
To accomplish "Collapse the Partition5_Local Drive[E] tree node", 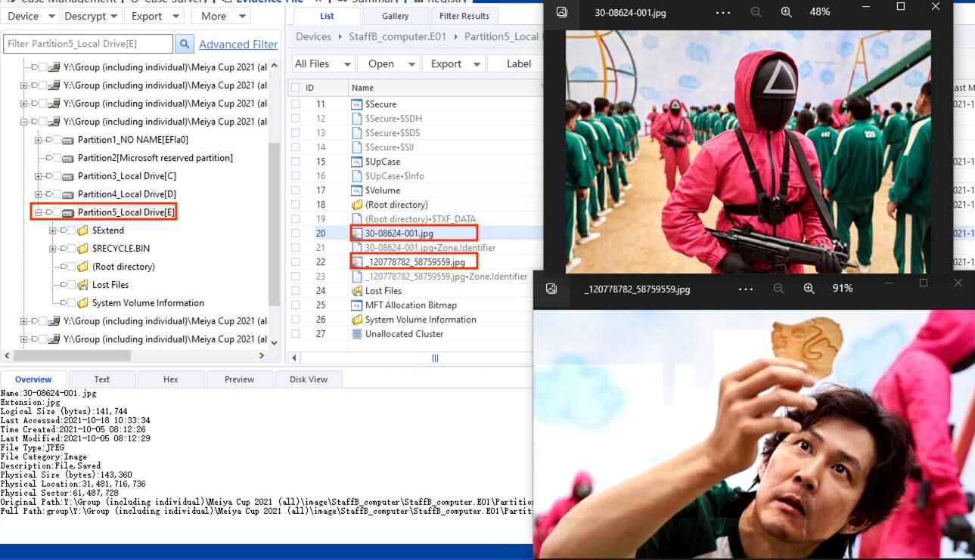I will point(38,212).
